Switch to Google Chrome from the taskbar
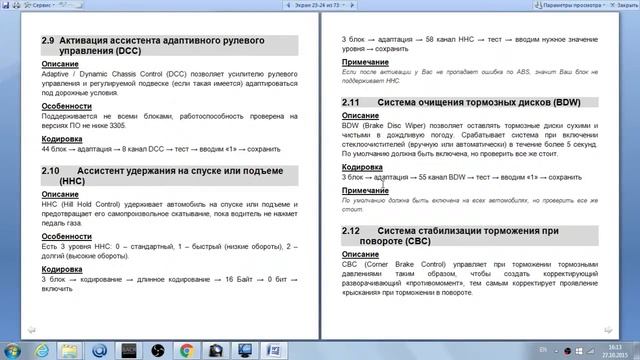 [187, 351]
